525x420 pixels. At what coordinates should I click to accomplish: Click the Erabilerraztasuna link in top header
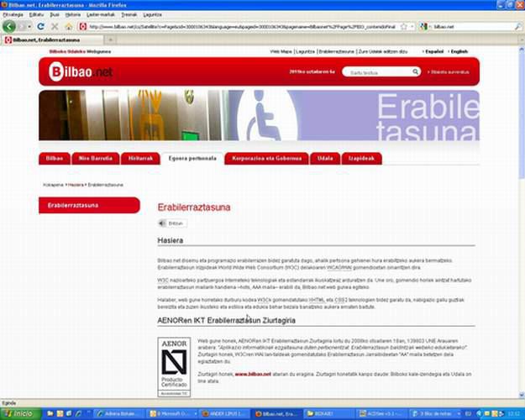(x=337, y=51)
